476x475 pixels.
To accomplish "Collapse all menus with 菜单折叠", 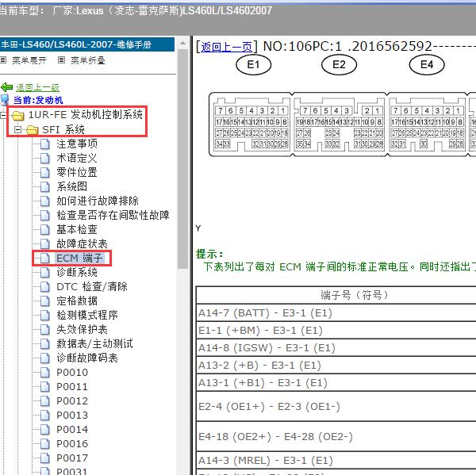I will pyautogui.click(x=88, y=60).
